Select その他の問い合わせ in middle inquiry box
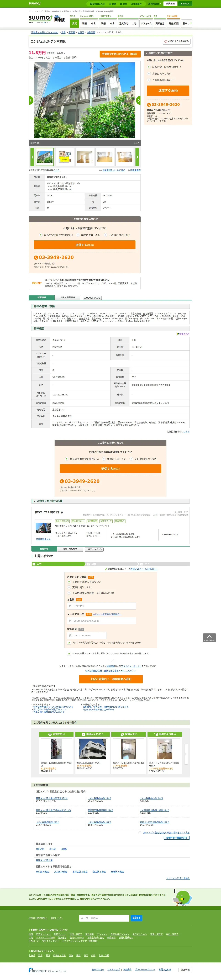Screen dimensions: 221x980 [x=106, y=235]
